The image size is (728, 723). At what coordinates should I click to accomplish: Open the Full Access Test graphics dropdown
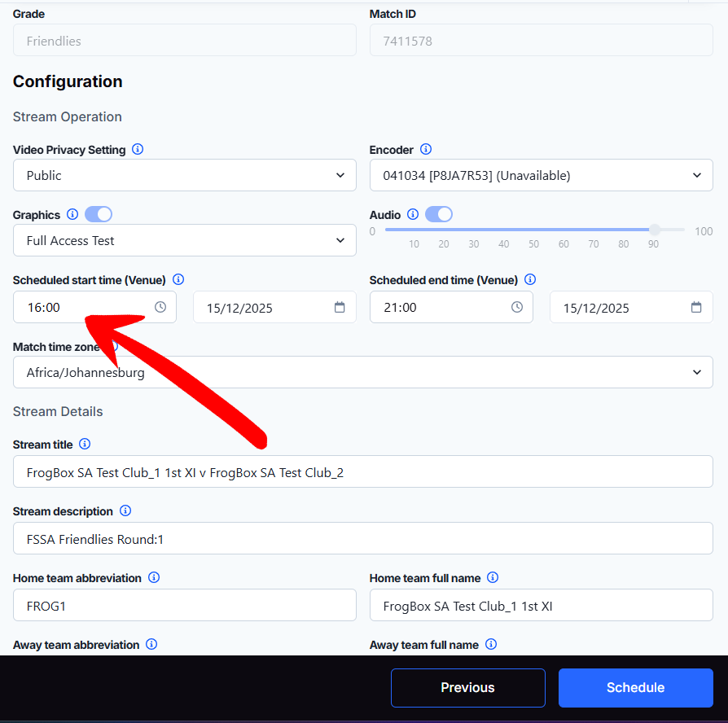[184, 240]
